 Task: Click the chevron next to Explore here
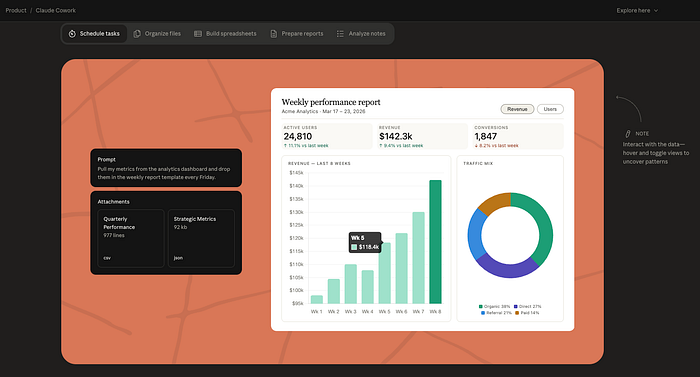coord(656,11)
